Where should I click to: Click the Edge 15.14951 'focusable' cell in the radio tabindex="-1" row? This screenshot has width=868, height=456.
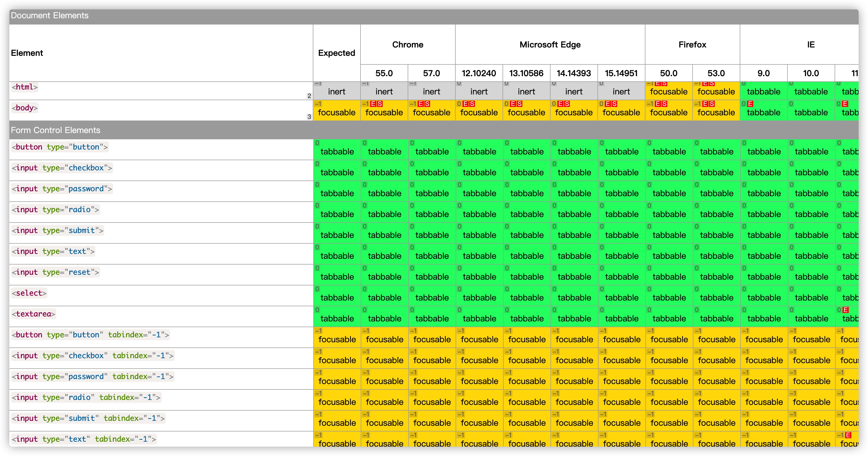622,400
